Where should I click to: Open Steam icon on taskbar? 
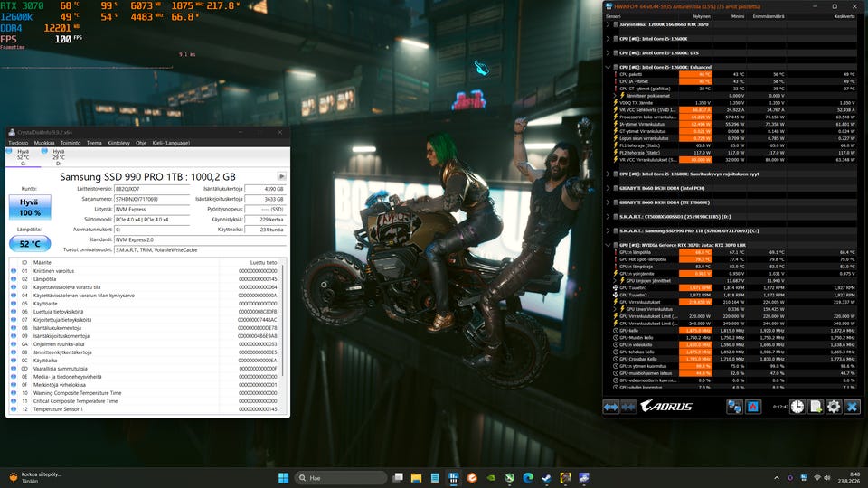pyautogui.click(x=546, y=477)
